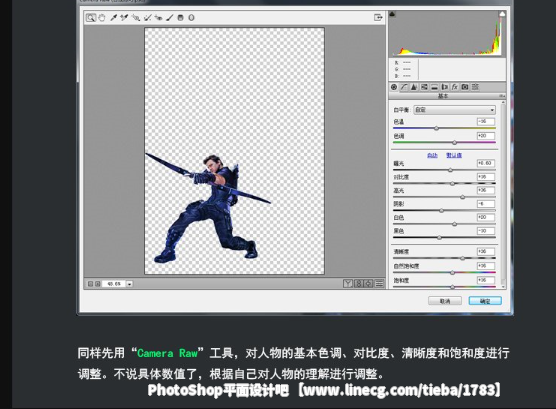Click the Auto (自动) link
556x409 pixels.
(432, 155)
